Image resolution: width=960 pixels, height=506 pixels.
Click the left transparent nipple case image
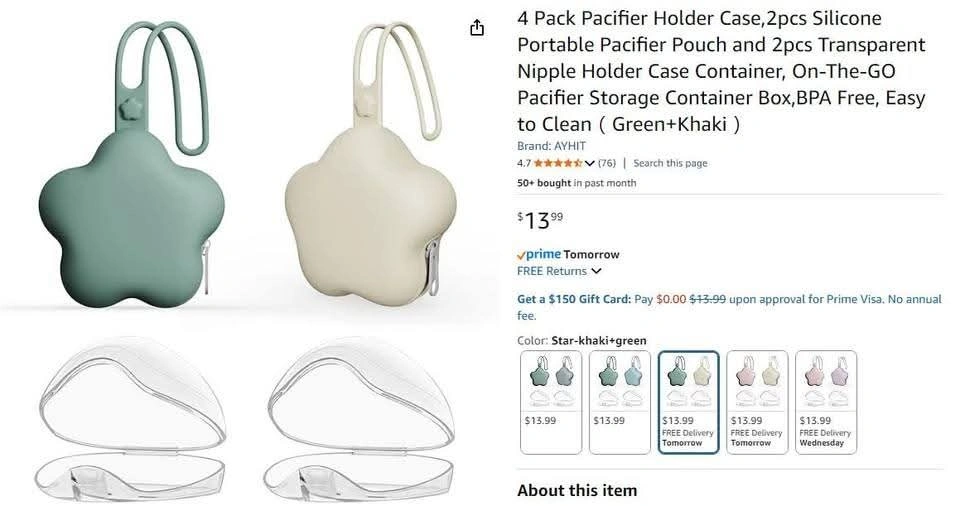pyautogui.click(x=131, y=417)
